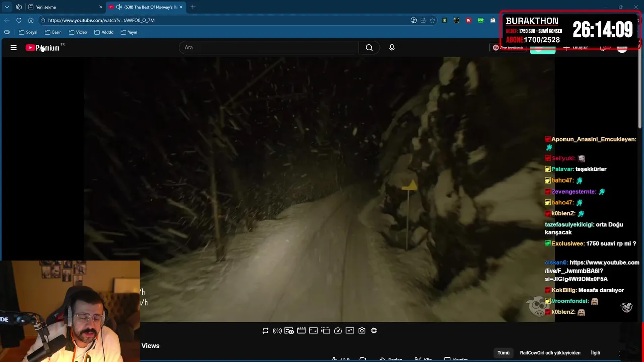Image resolution: width=644 pixels, height=362 pixels.
Task: Click the green 'NDI' extension icon
Action: (x=480, y=20)
